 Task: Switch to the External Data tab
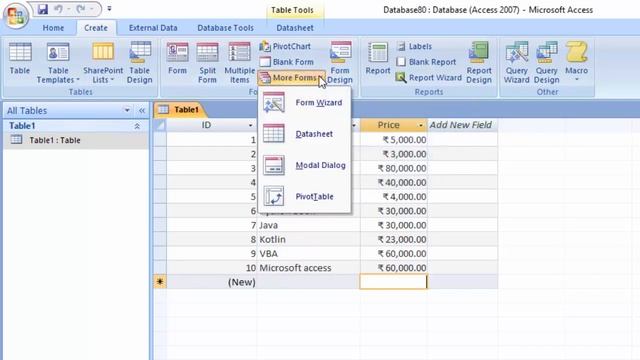coord(153,28)
